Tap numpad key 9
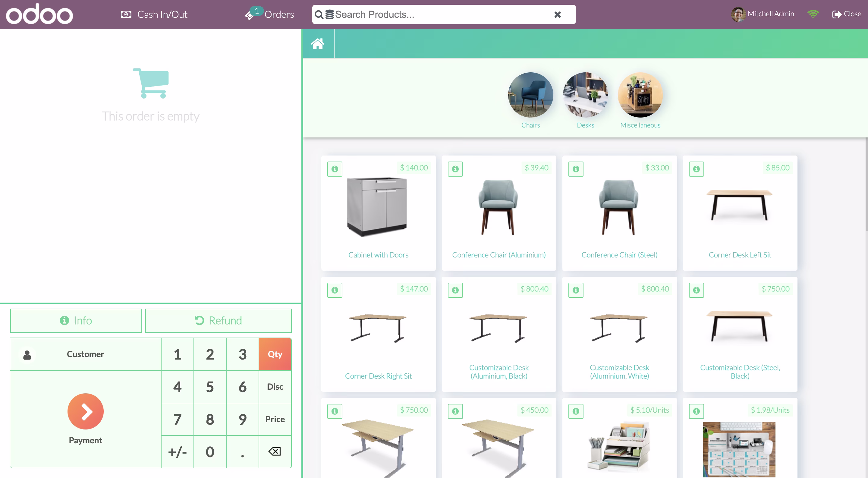 pyautogui.click(x=243, y=420)
